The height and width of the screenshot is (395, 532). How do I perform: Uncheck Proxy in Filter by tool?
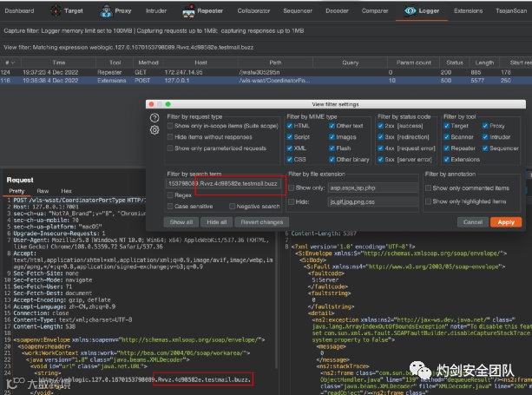coord(485,126)
